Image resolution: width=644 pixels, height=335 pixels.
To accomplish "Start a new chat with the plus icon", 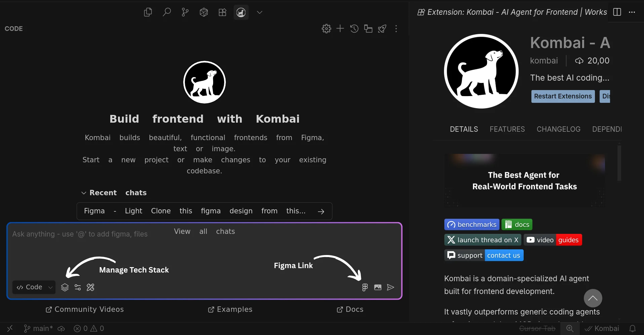I will (x=340, y=29).
